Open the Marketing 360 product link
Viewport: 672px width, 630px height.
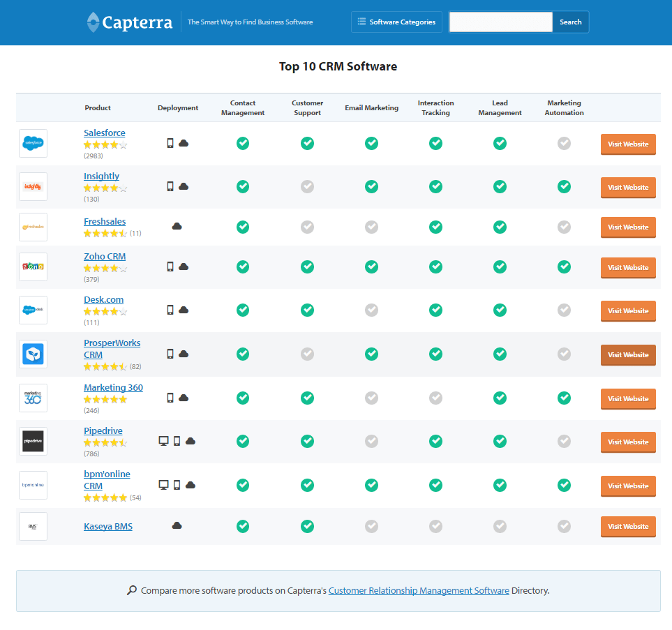[114, 387]
